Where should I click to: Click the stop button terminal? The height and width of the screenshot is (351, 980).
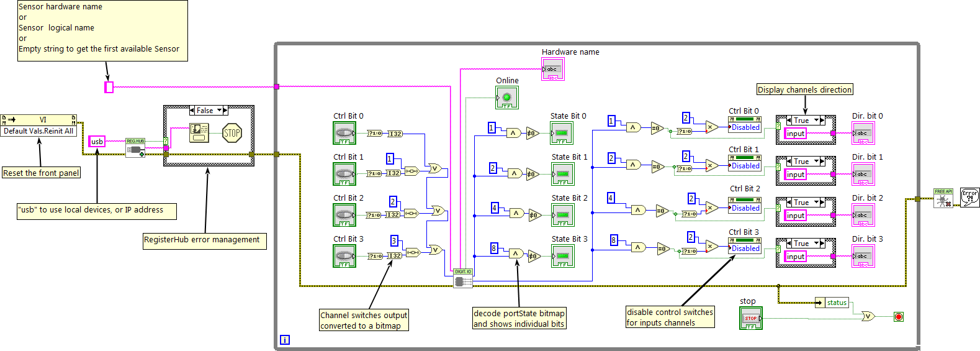(750, 318)
